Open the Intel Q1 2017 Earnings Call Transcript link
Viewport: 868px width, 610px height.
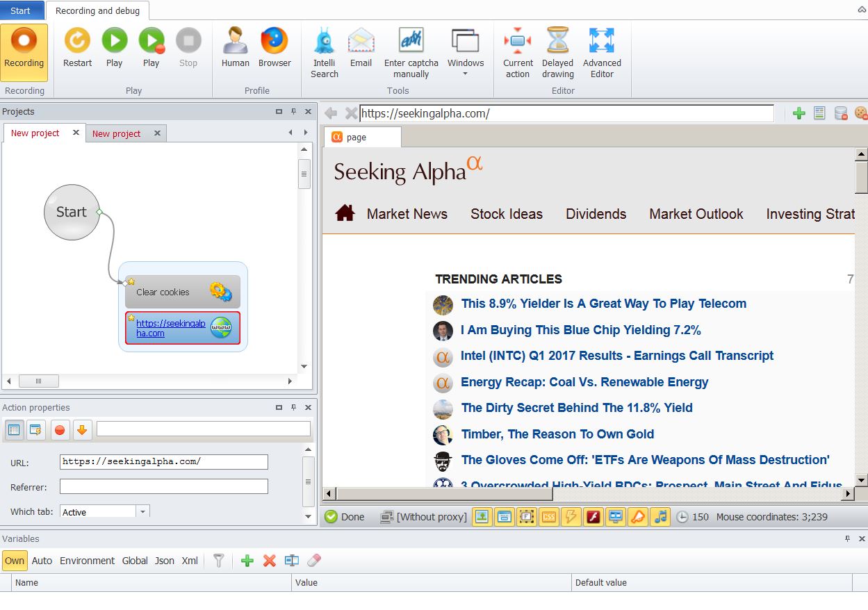pos(616,356)
